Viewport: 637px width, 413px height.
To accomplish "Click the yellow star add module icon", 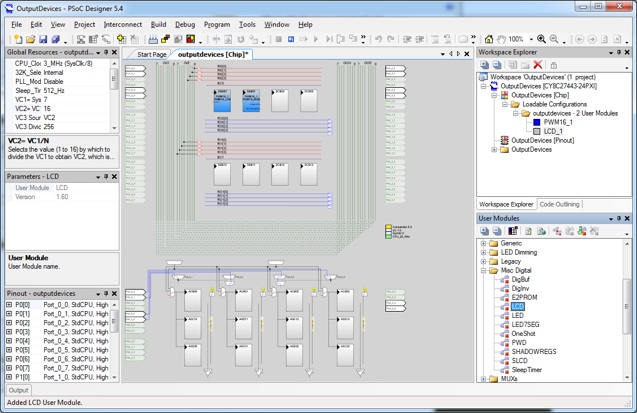I will tap(121, 39).
